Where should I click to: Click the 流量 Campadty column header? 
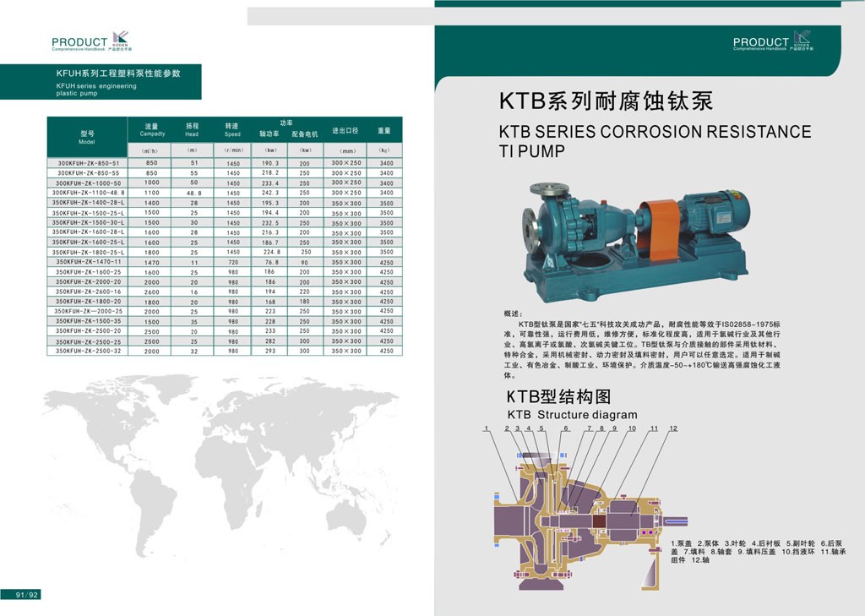[x=152, y=129]
